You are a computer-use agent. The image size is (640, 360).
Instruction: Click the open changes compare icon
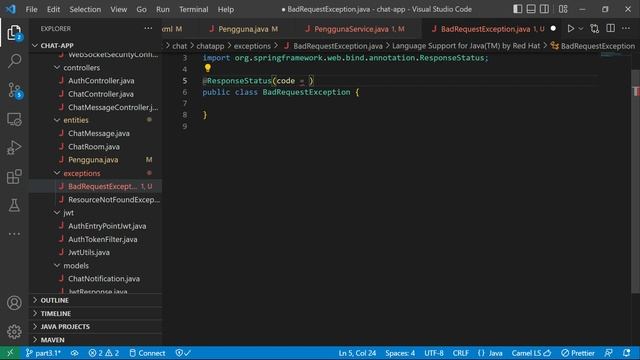(595, 29)
